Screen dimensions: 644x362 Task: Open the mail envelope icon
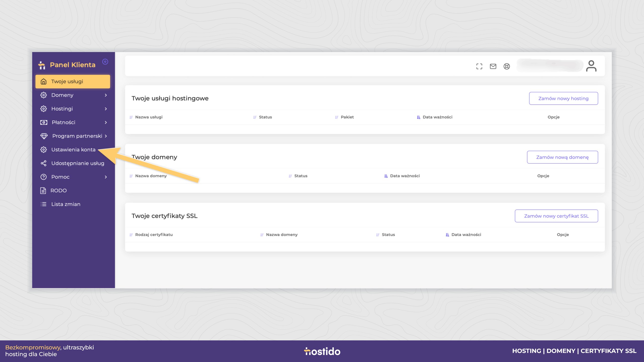pyautogui.click(x=493, y=66)
